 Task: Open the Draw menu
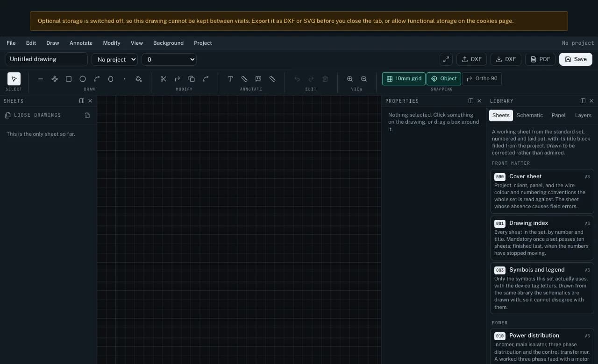point(53,43)
